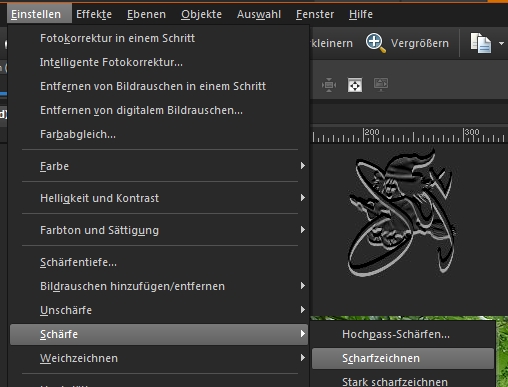Click the fit-to-screen monitor icon
Screen dimensions: 508x387
click(x=381, y=84)
